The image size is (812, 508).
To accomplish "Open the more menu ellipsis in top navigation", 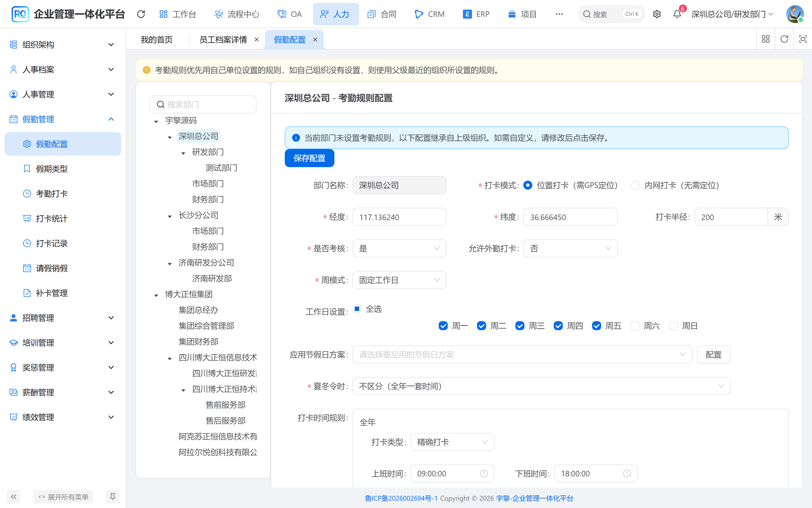I will (x=559, y=14).
